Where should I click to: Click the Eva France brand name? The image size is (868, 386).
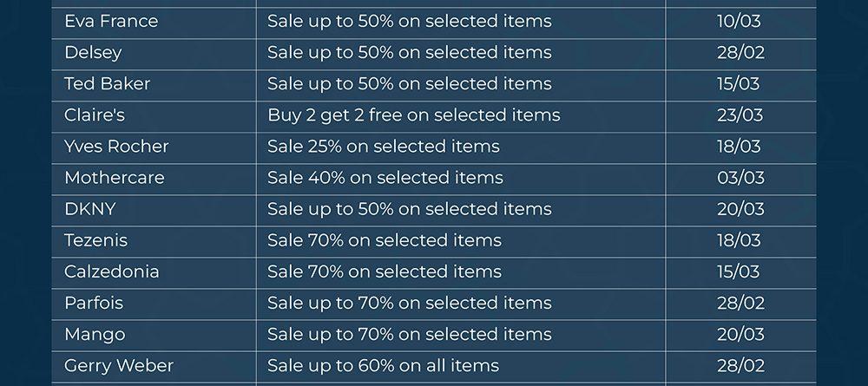click(x=111, y=21)
